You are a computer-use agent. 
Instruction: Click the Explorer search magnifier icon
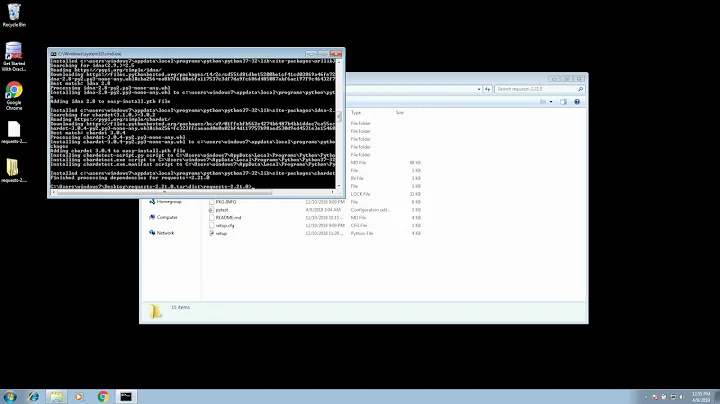(x=580, y=89)
